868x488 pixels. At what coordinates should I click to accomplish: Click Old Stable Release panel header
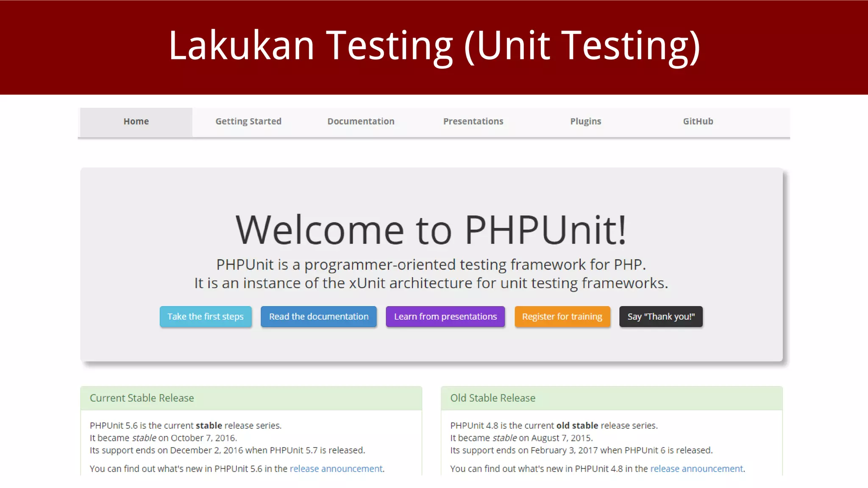coord(612,398)
